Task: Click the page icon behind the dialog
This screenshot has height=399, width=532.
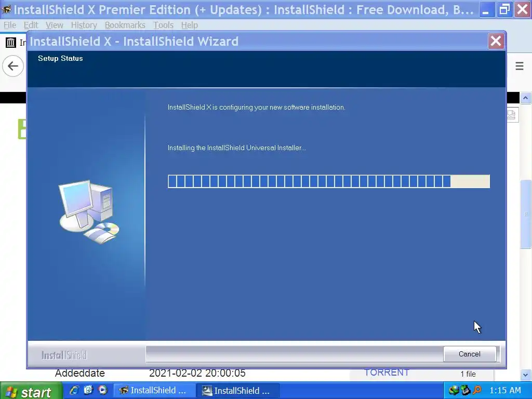Action: 512,115
